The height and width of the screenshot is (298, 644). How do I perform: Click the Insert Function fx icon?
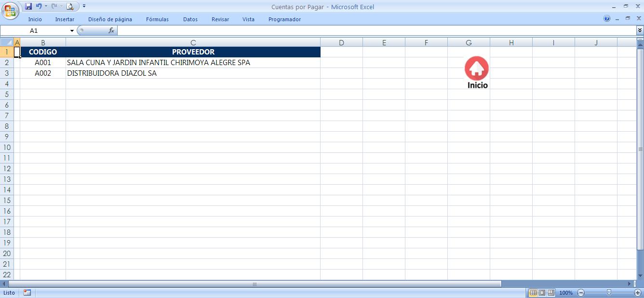coord(111,30)
